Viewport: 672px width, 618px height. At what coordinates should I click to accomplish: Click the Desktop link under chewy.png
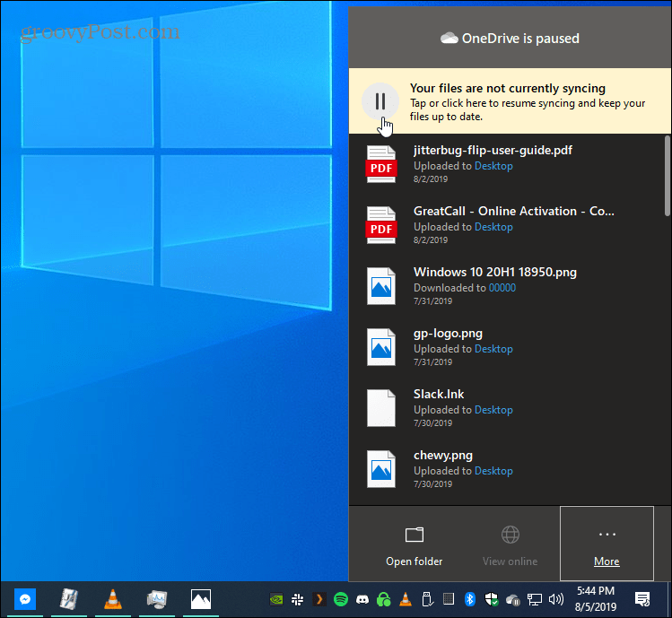[x=493, y=471]
